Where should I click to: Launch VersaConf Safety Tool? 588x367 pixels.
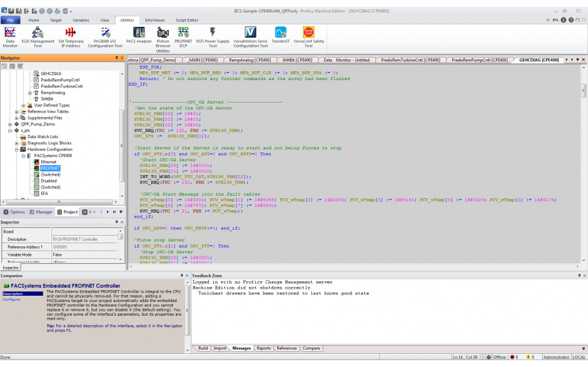coord(308,37)
